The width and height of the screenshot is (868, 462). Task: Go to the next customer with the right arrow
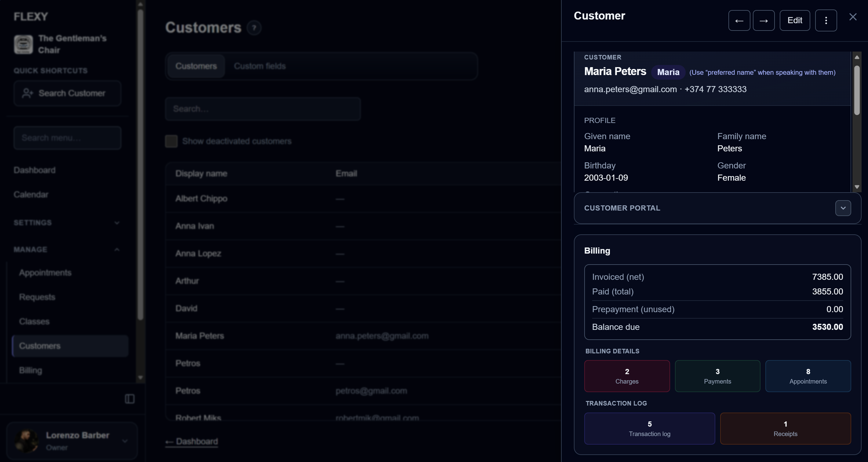[764, 20]
